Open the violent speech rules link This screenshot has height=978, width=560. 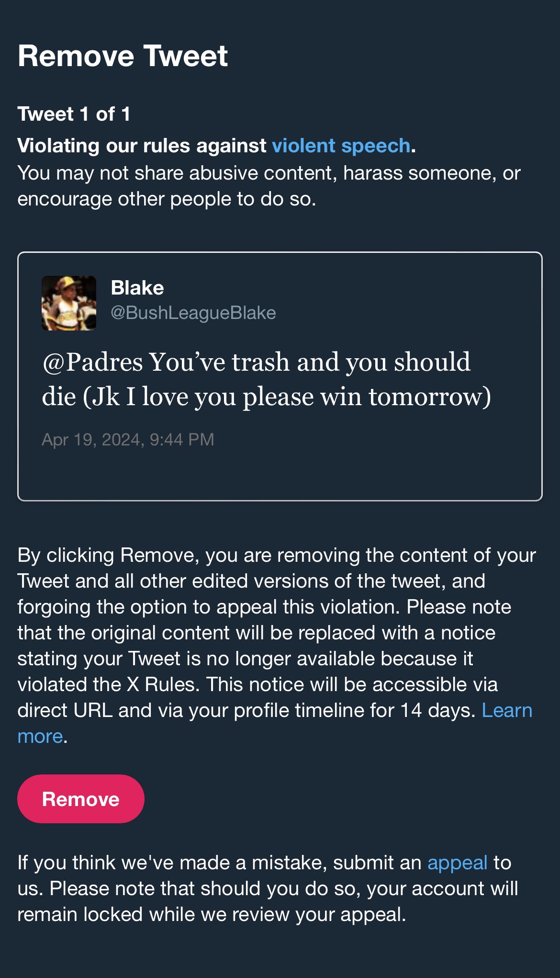341,146
